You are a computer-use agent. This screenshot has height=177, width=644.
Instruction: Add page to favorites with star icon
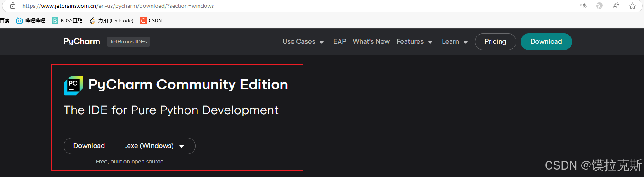coord(632,6)
